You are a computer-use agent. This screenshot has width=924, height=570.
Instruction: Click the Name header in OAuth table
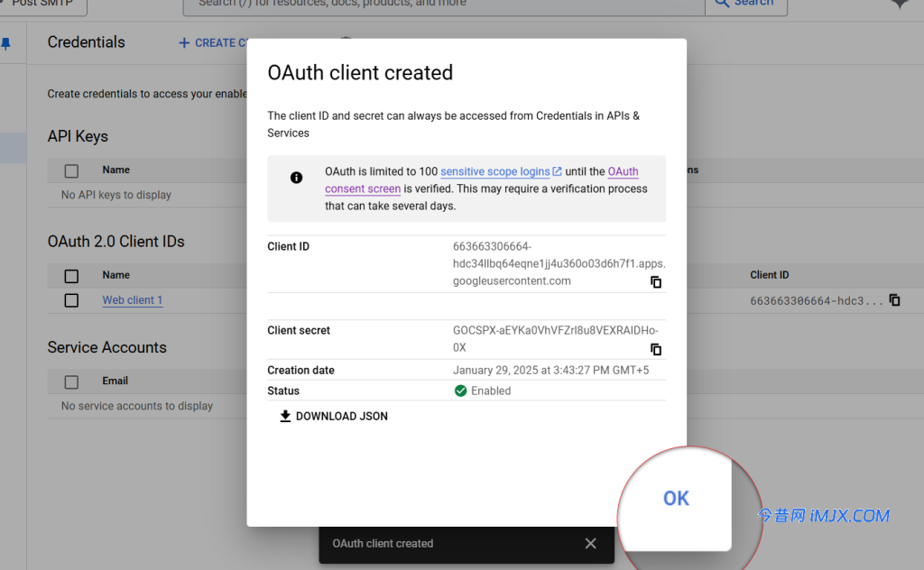click(116, 275)
